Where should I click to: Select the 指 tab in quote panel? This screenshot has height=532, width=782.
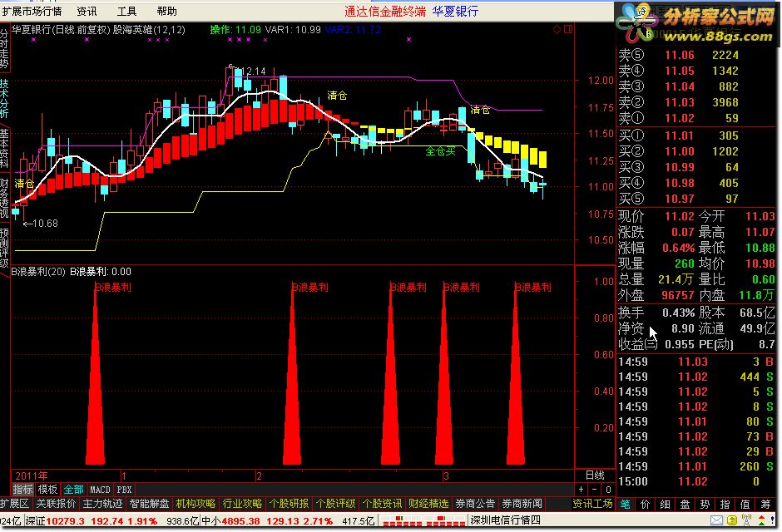tap(725, 505)
